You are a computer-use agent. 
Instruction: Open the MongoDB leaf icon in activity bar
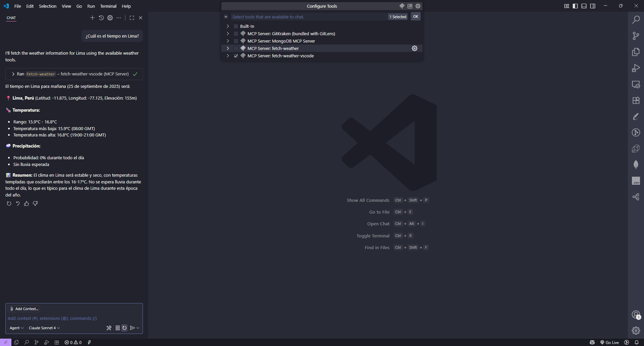click(636, 165)
